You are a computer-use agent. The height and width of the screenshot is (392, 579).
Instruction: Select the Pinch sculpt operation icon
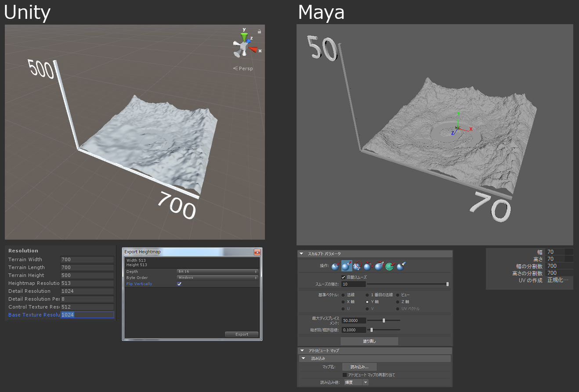click(x=379, y=266)
